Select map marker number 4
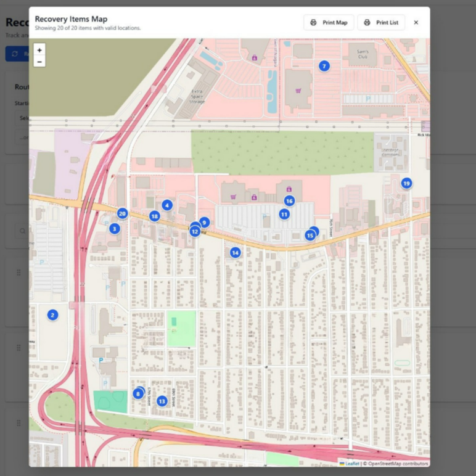The width and height of the screenshot is (476, 476). [167, 205]
